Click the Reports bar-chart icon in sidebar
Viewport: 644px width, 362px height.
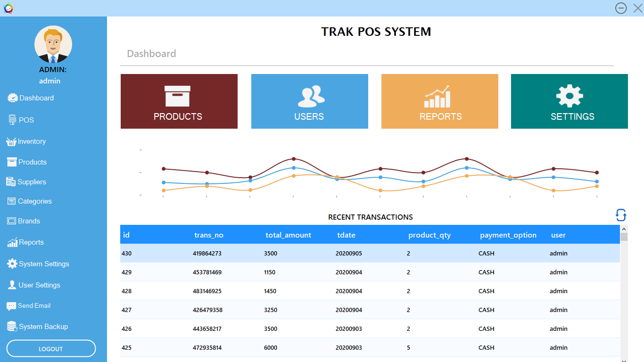point(11,242)
